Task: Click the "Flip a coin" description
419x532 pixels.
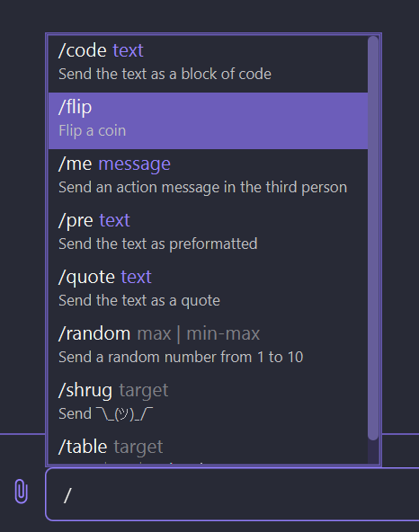Action: point(93,130)
